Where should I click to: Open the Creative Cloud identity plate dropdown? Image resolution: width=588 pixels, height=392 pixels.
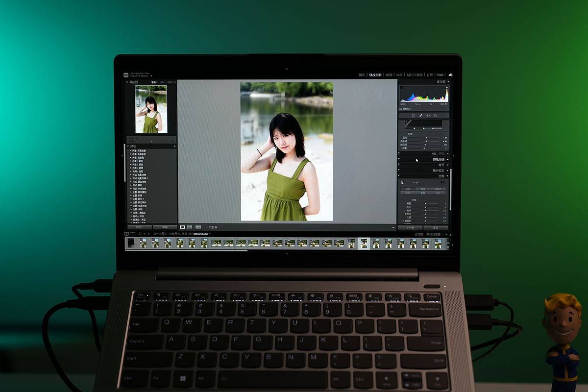click(151, 76)
